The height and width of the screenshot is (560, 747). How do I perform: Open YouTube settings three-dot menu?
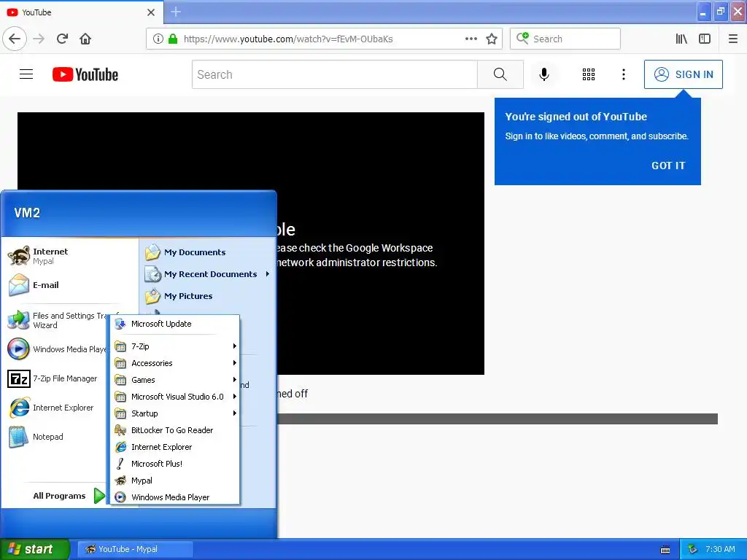click(x=623, y=74)
